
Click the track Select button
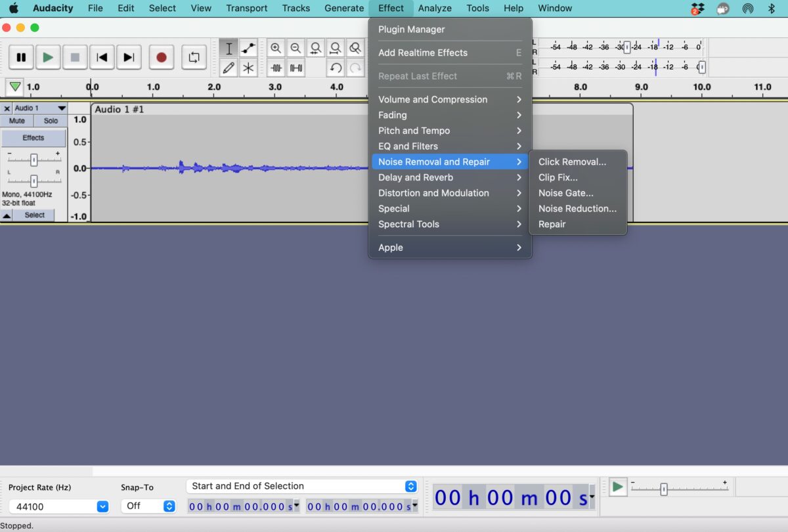point(35,215)
